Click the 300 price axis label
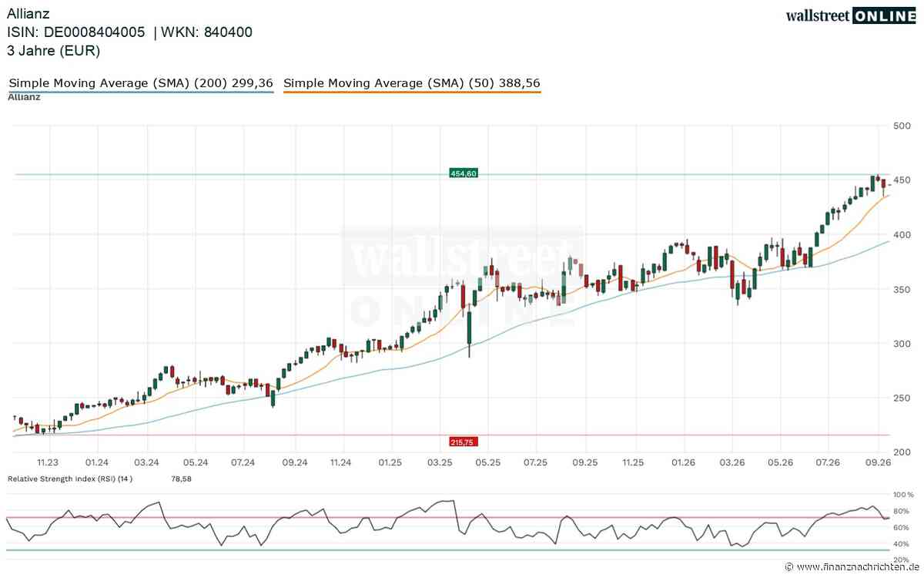The width and height of the screenshot is (924, 578). pyautogui.click(x=902, y=344)
